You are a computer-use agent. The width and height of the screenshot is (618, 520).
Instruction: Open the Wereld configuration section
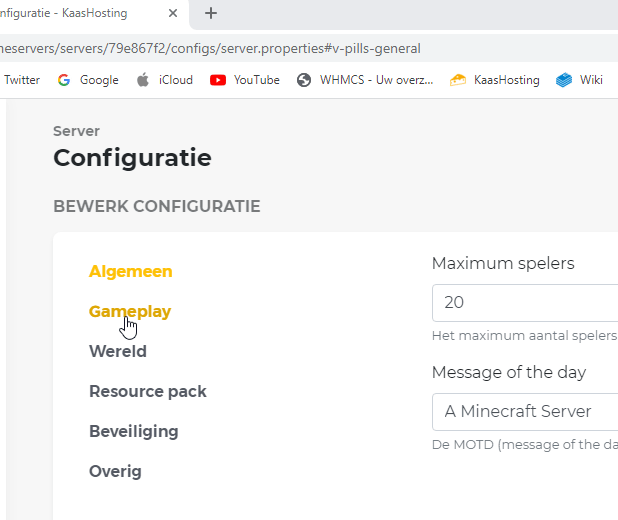[x=118, y=351]
